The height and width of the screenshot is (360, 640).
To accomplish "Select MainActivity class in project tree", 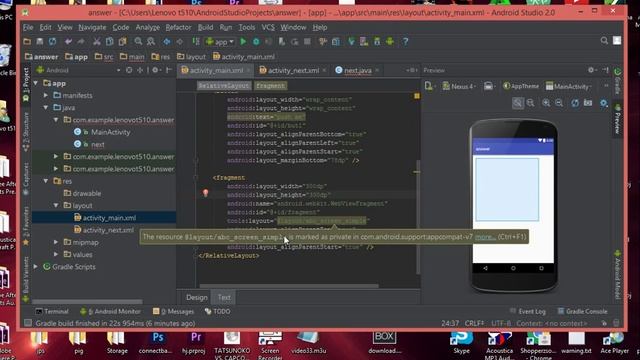I will click(111, 132).
